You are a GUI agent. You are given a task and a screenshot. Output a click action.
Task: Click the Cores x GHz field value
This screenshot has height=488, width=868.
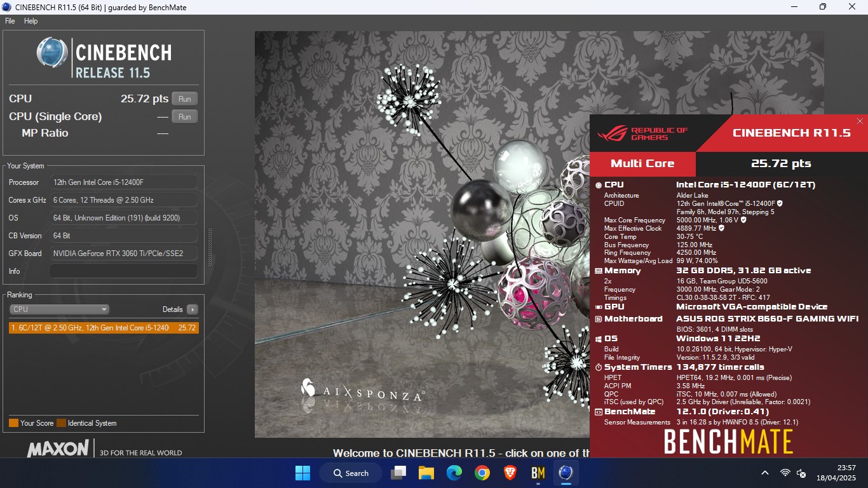123,200
